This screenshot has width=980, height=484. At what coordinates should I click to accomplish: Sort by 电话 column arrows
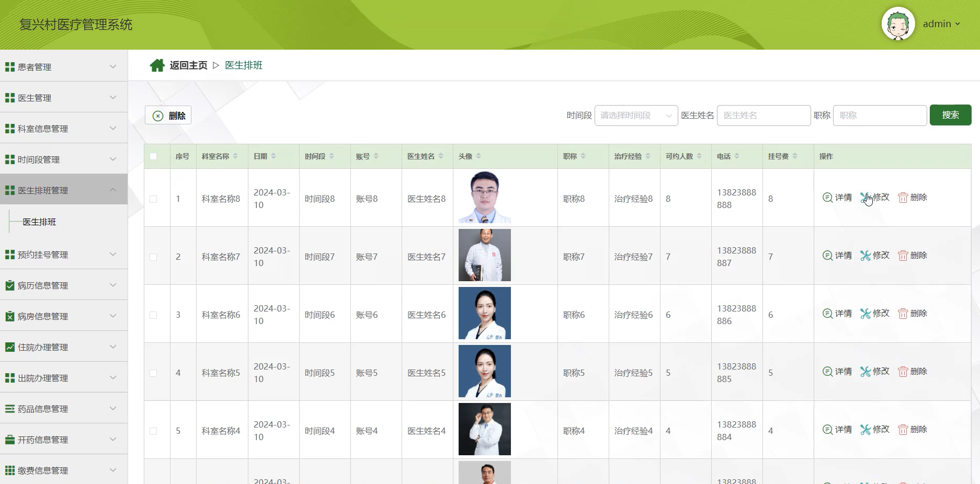coord(737,156)
